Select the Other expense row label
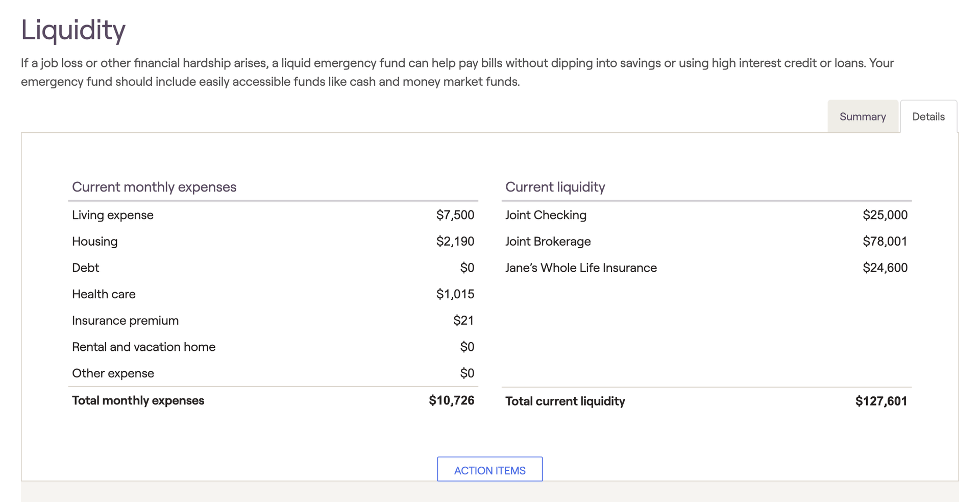The width and height of the screenshot is (980, 502). click(x=113, y=373)
